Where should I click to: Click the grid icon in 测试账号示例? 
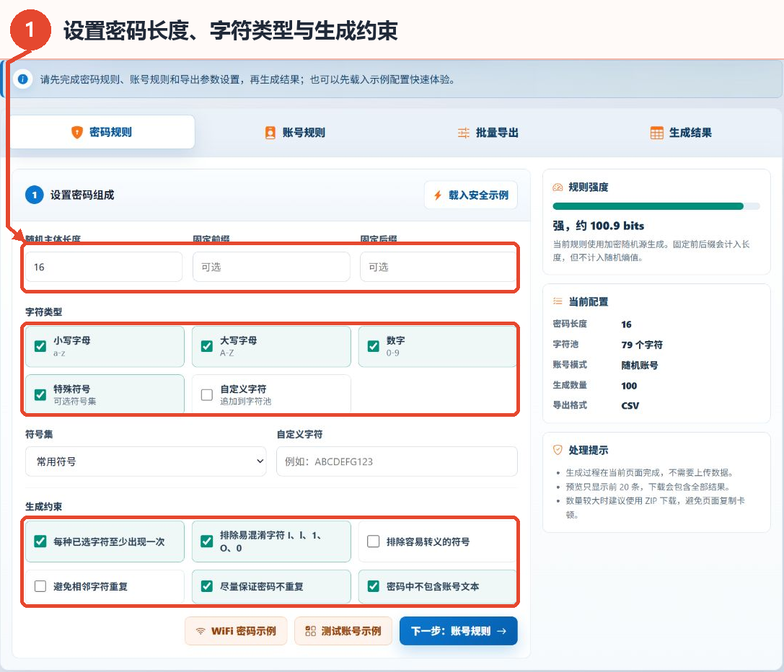311,631
